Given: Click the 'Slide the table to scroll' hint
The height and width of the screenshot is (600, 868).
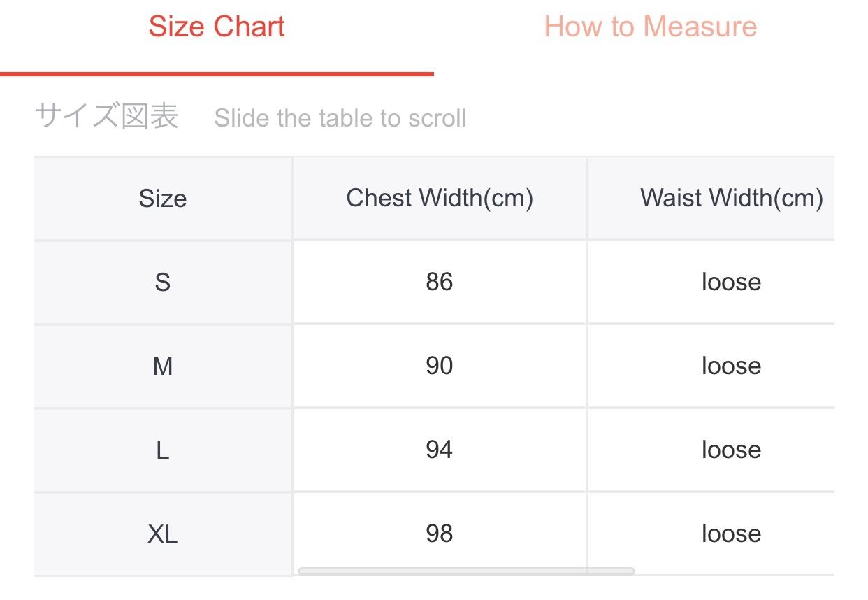Looking at the screenshot, I should [340, 118].
